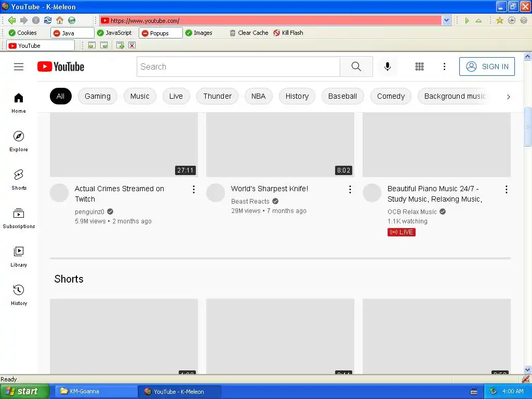Select the NBA category chip

click(x=258, y=96)
